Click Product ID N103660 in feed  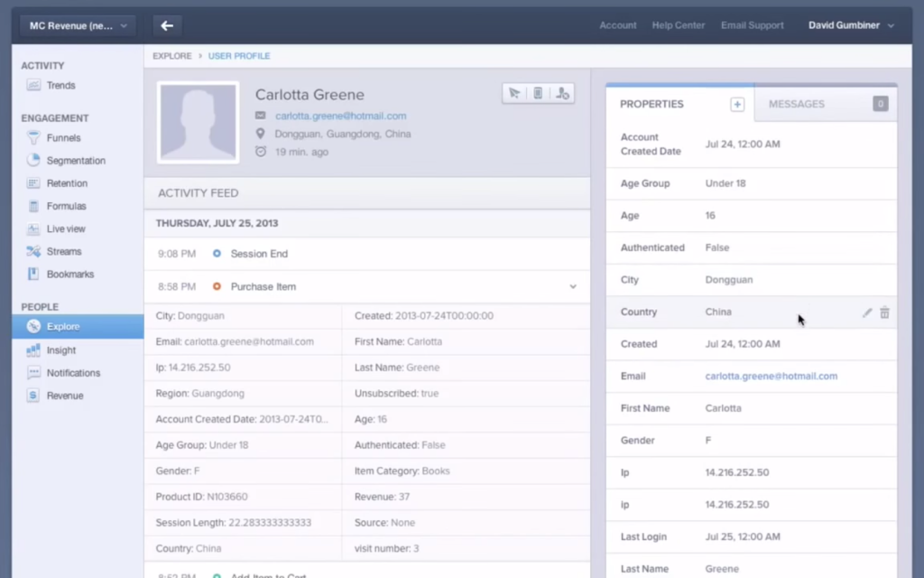[201, 497]
